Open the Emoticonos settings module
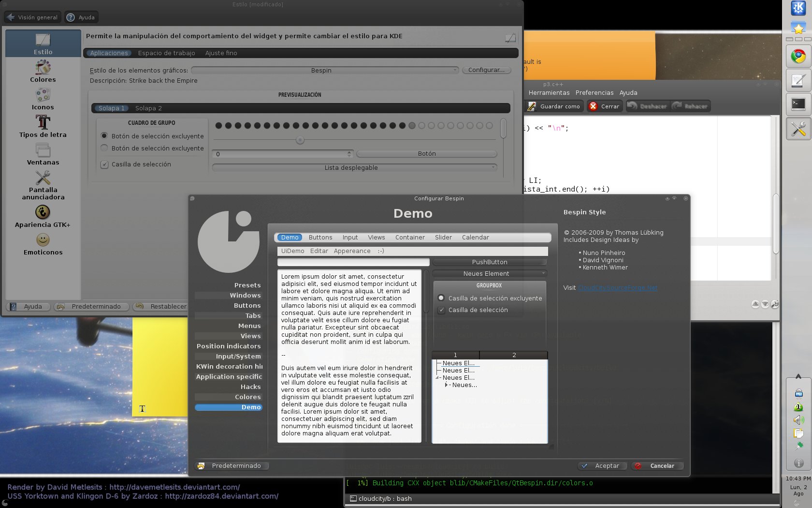Viewport: 812px width, 508px height. click(43, 243)
